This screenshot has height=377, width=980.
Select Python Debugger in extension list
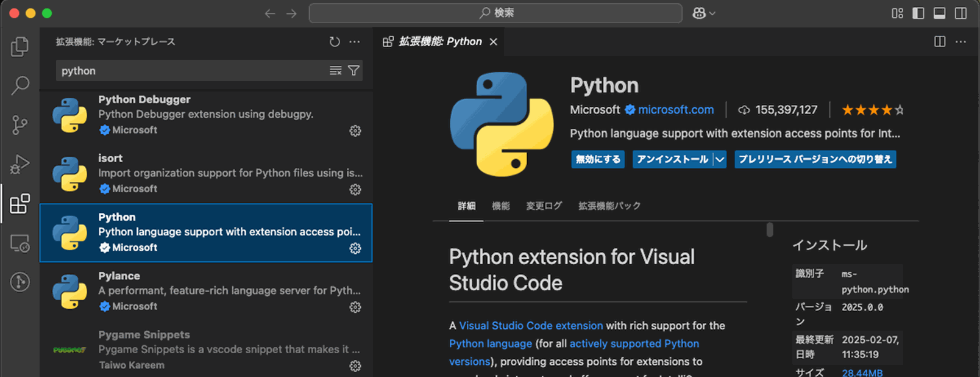coord(206,115)
